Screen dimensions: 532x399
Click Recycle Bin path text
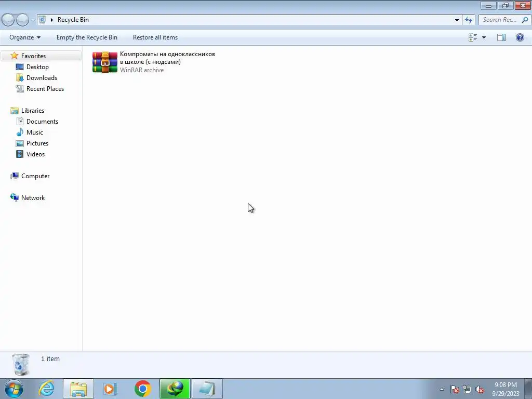(x=73, y=20)
